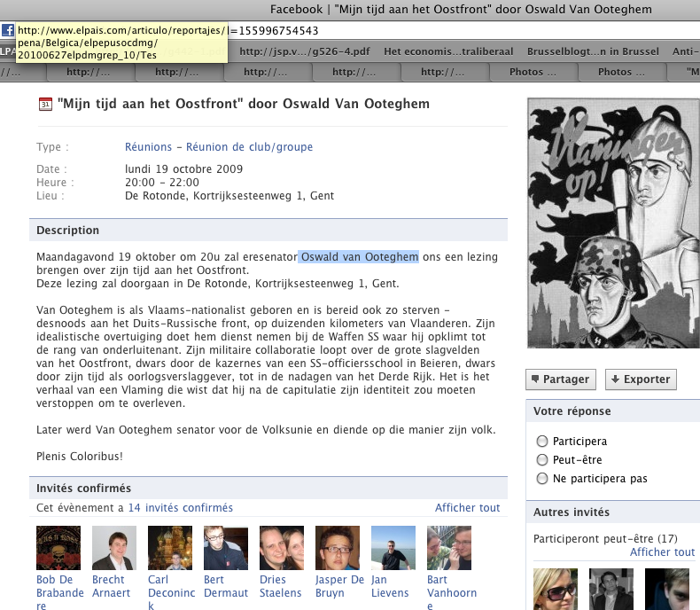Click the Partager button

pos(561,379)
